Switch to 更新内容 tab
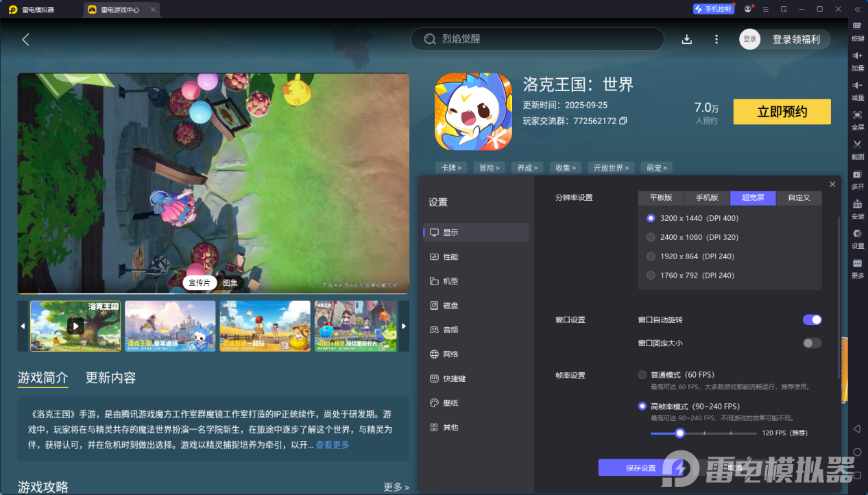The height and width of the screenshot is (495, 868). click(x=110, y=378)
